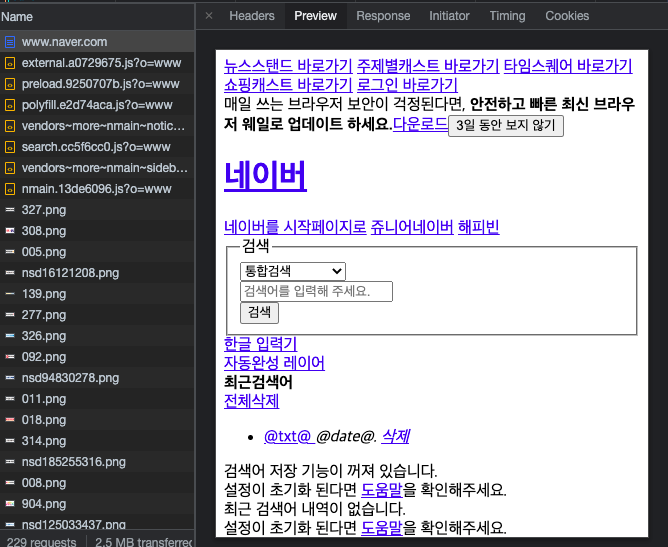Image resolution: width=668 pixels, height=547 pixels.
Task: Select the nmain.13de6096.js request row
Action: (x=97, y=189)
